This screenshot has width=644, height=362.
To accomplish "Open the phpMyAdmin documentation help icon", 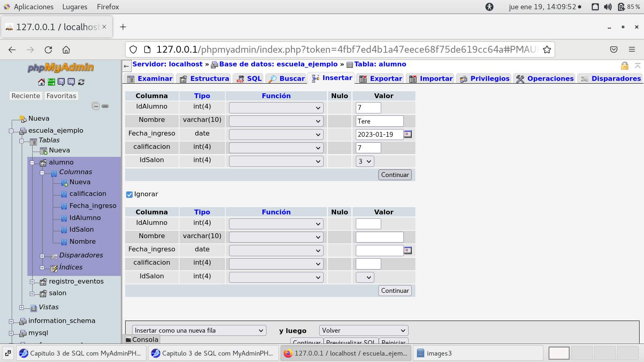I will [61, 82].
